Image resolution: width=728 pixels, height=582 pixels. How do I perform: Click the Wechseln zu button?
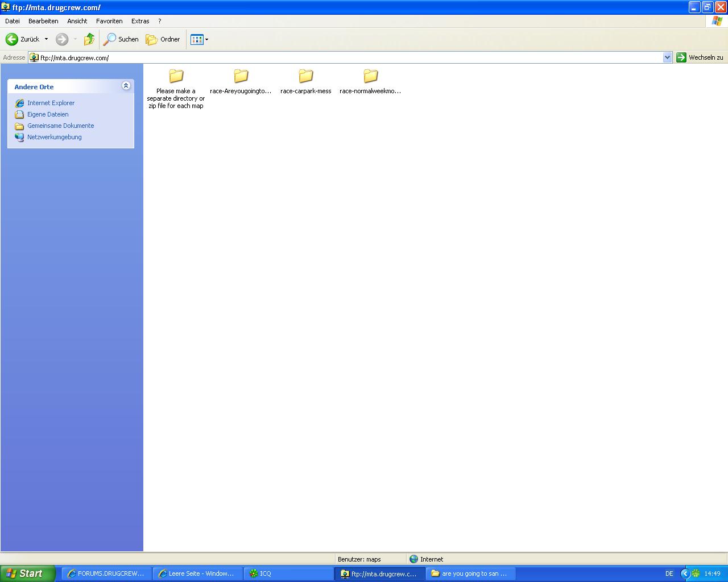(700, 57)
